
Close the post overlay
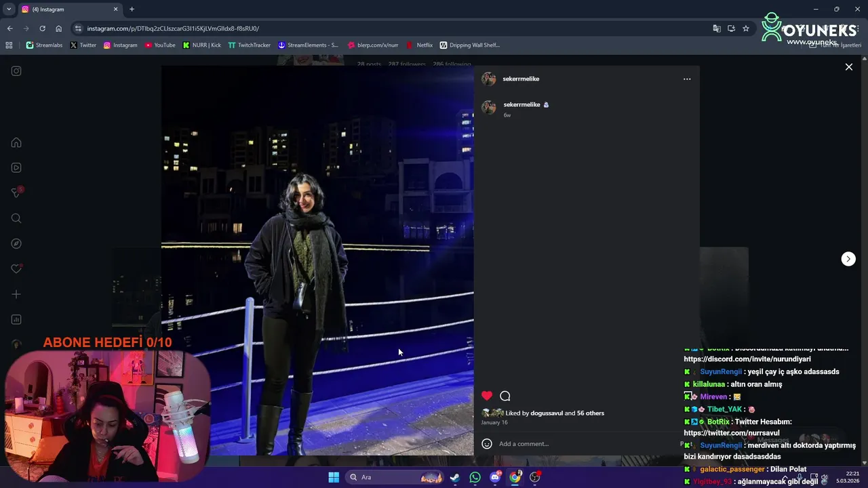click(x=848, y=67)
